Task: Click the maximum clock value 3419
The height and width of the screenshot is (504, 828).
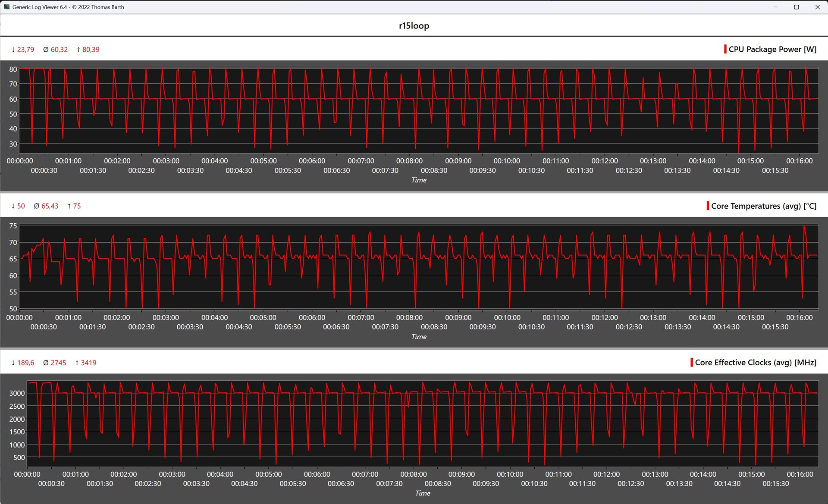Action: 88,363
